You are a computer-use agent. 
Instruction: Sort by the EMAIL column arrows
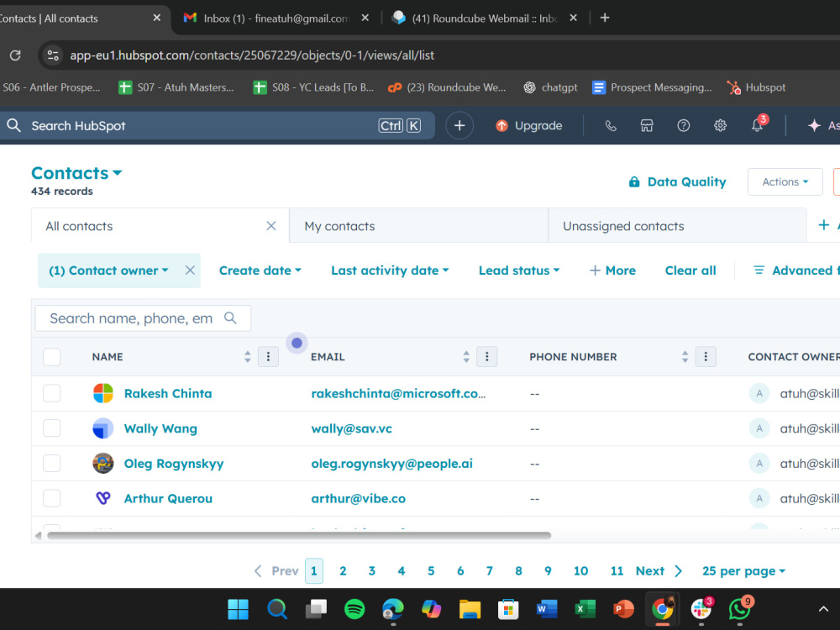(x=466, y=356)
